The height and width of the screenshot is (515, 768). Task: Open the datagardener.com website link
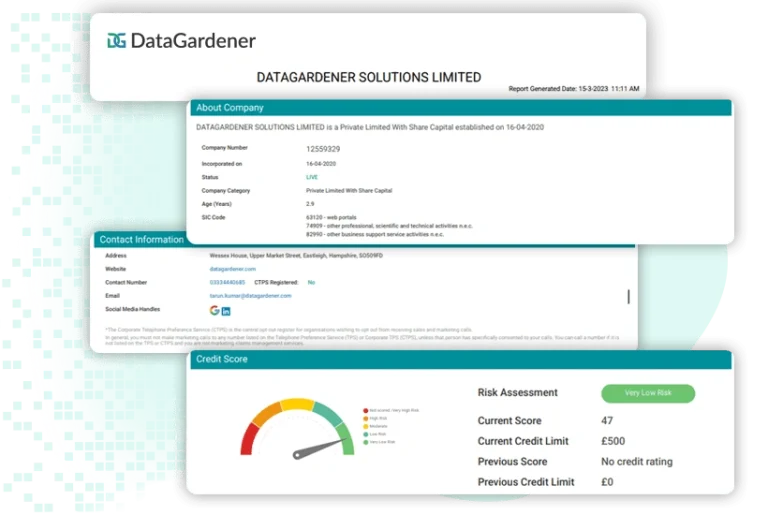pyautogui.click(x=233, y=269)
